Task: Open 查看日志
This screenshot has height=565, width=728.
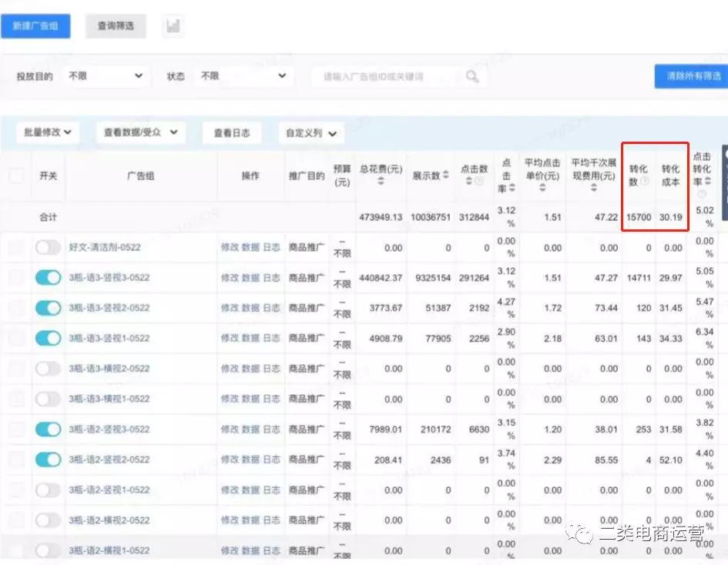Action: point(232,133)
